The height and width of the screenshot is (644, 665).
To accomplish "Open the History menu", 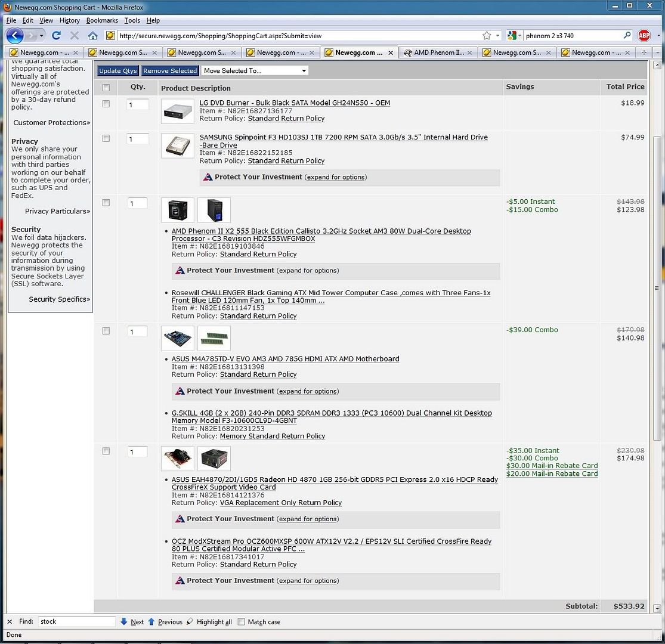I will point(70,20).
